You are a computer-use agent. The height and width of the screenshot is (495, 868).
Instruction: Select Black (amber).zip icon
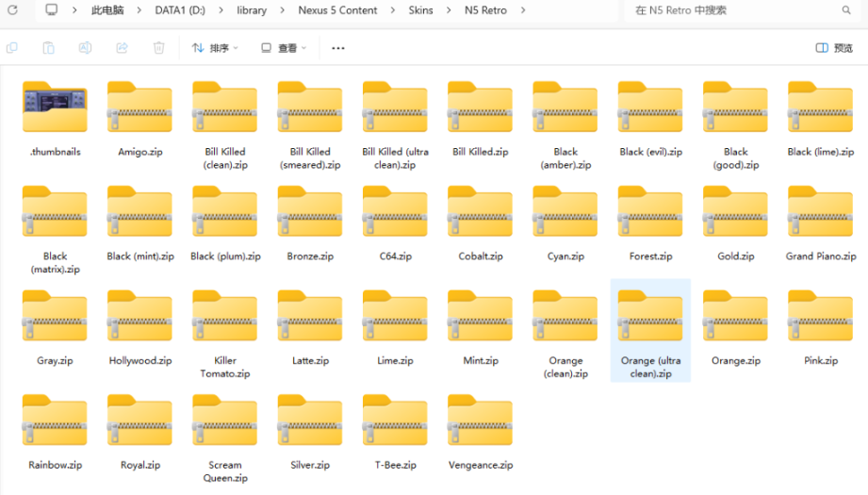coord(565,107)
